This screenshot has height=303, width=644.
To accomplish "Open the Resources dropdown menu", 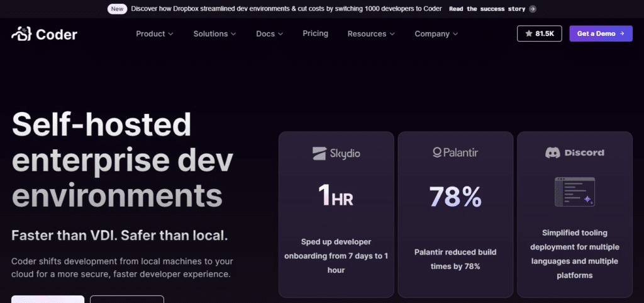I will 371,34.
